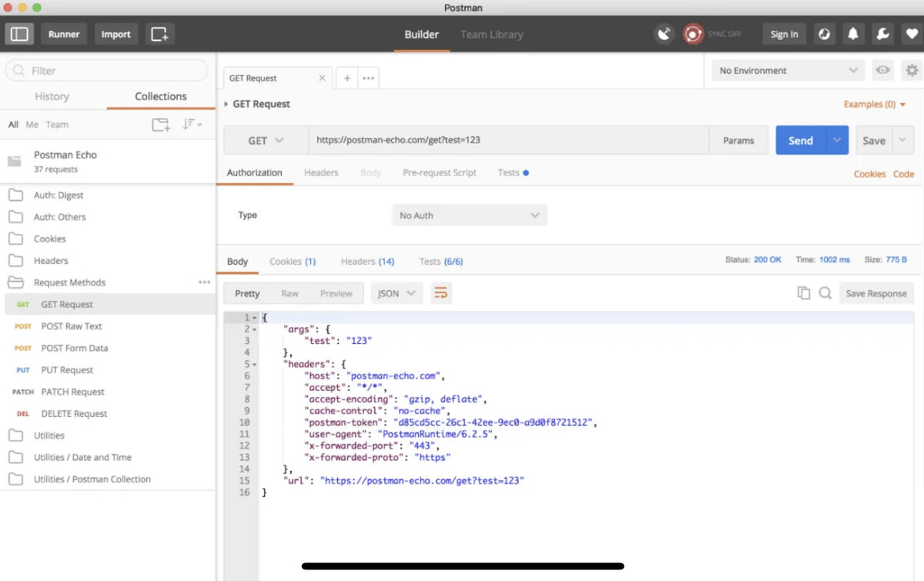Open the No Environment dropdown
The height and width of the screenshot is (581, 924).
(788, 70)
